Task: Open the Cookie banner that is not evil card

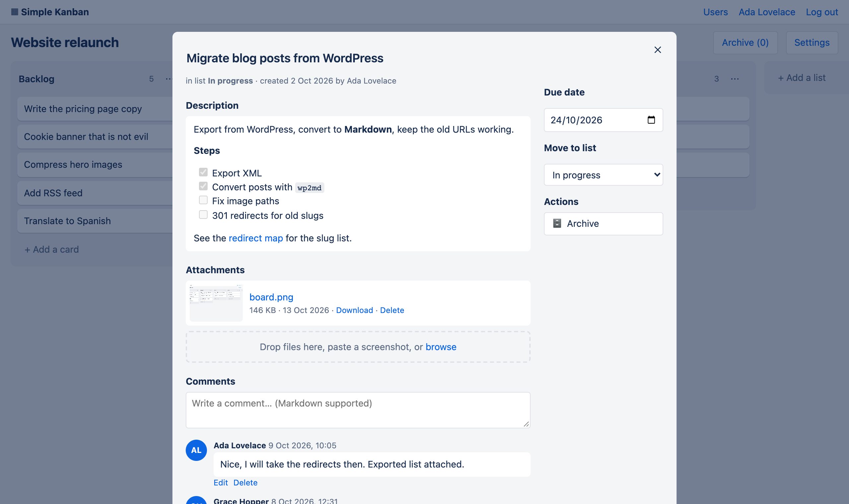Action: pos(95,137)
